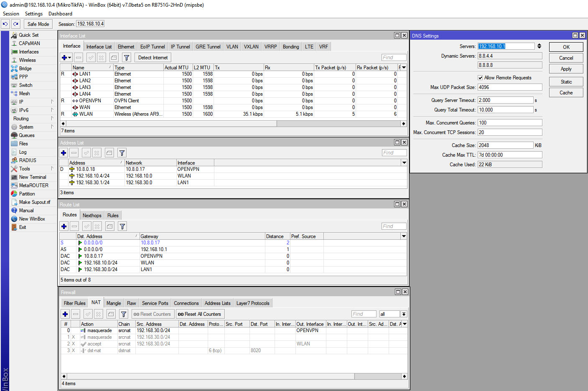Click the Detect Internet button
The image size is (588, 391).
pos(153,58)
